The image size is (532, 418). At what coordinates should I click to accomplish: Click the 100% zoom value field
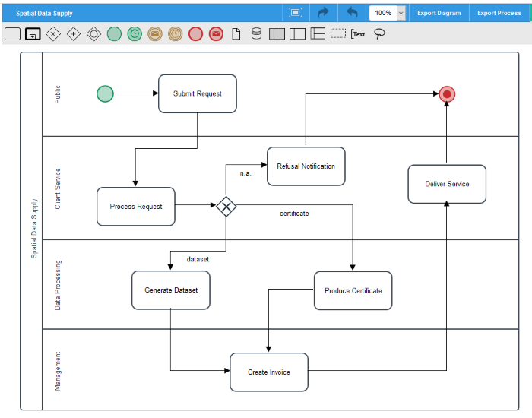pos(383,13)
